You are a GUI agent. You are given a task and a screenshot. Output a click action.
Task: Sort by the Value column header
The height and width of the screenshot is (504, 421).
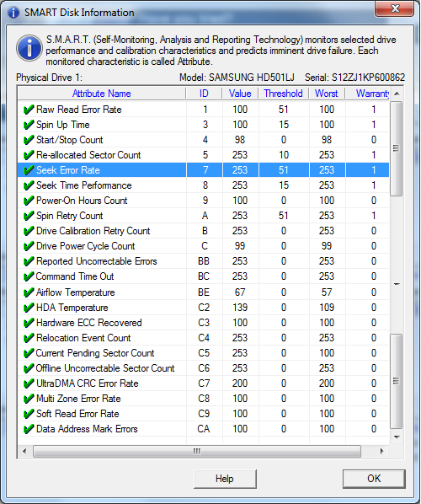pos(240,94)
